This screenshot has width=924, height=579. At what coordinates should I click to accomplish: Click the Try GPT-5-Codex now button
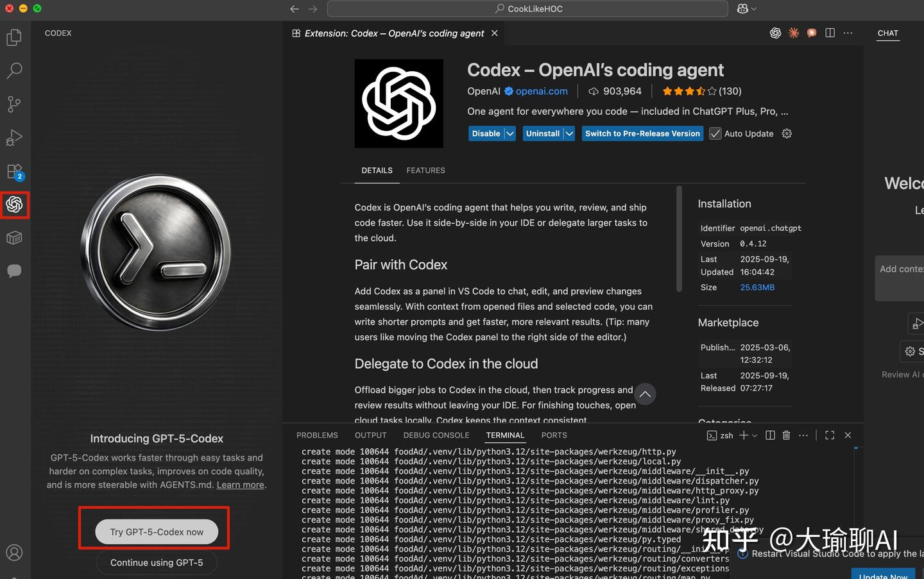coord(156,532)
